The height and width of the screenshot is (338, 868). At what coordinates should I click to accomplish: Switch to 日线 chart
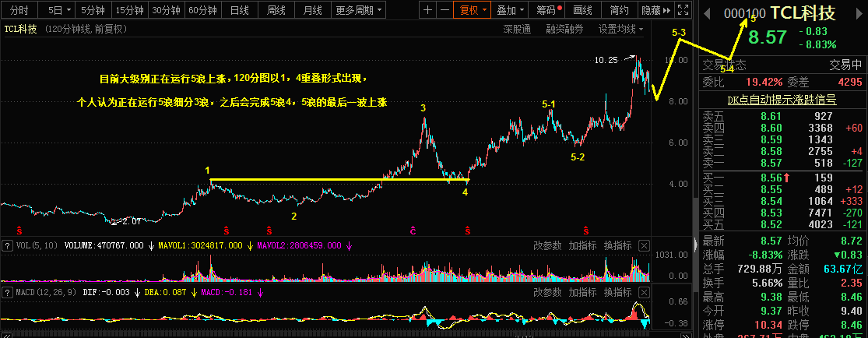point(239,9)
